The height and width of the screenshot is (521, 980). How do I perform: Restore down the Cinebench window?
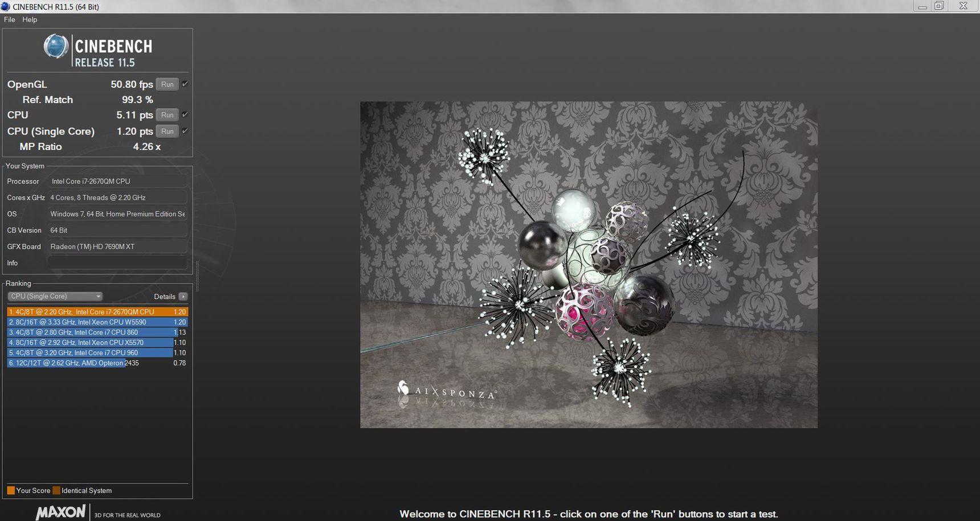click(x=939, y=6)
